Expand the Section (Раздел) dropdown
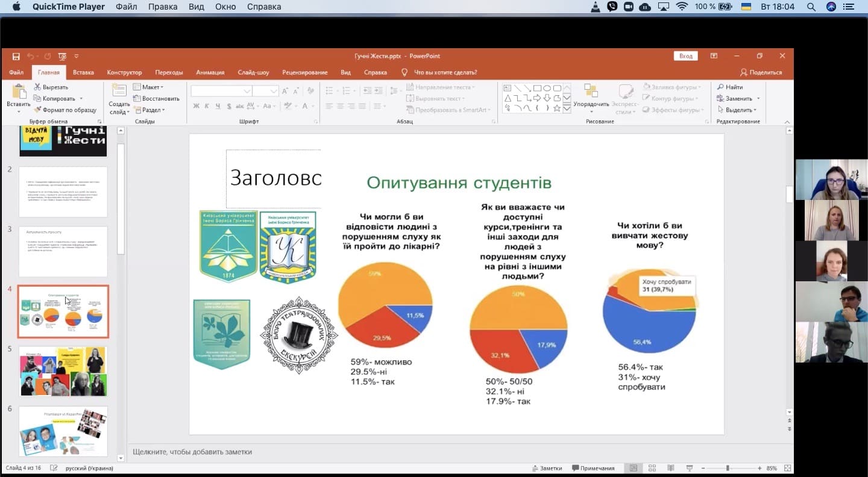 point(149,110)
